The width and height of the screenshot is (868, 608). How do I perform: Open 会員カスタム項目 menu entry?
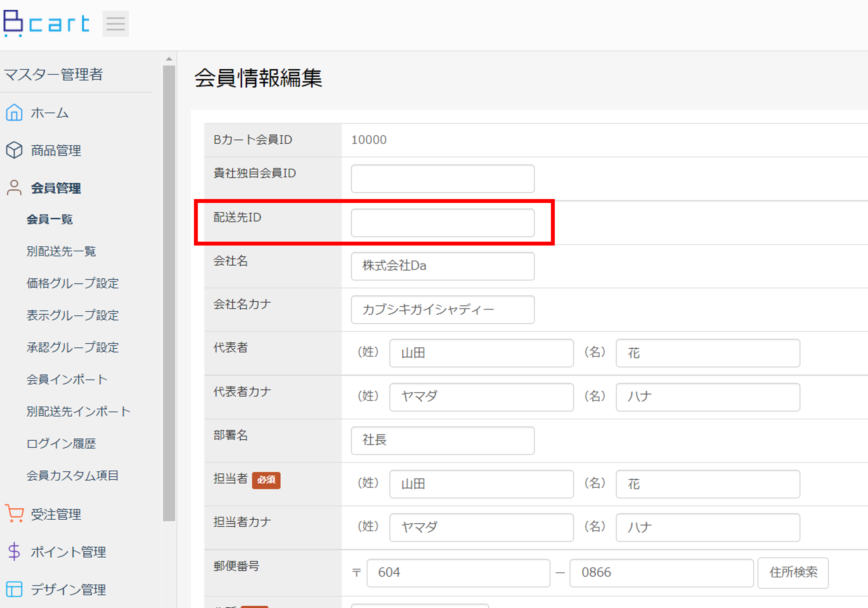click(x=72, y=476)
